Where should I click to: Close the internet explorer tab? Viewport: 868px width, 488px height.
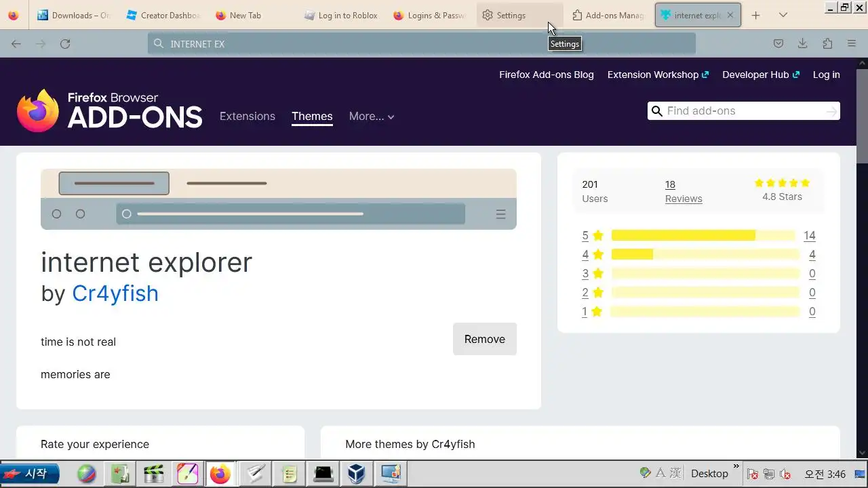730,15
